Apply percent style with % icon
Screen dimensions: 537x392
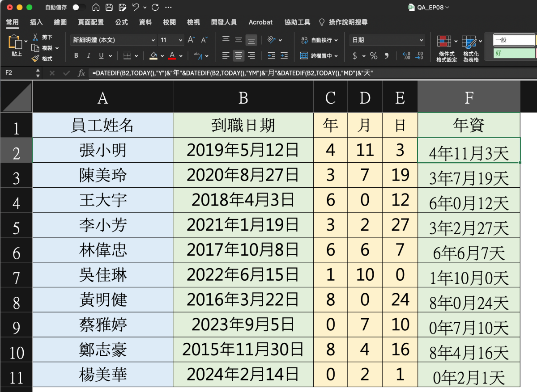(374, 56)
